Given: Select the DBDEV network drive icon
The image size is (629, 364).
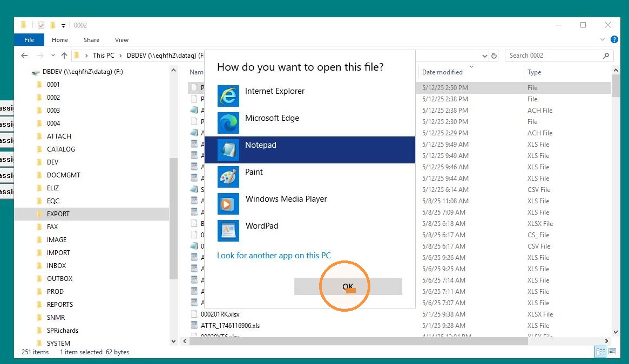Looking at the screenshot, I should 36,72.
